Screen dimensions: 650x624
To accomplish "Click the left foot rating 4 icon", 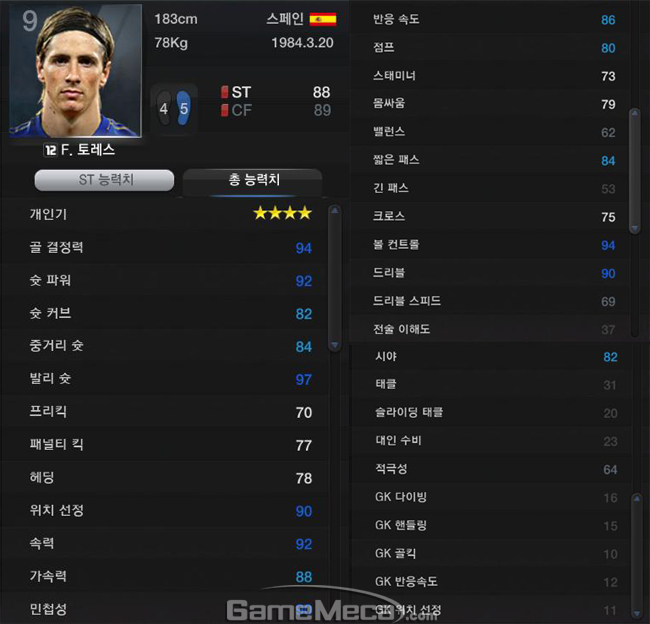I will click(164, 108).
